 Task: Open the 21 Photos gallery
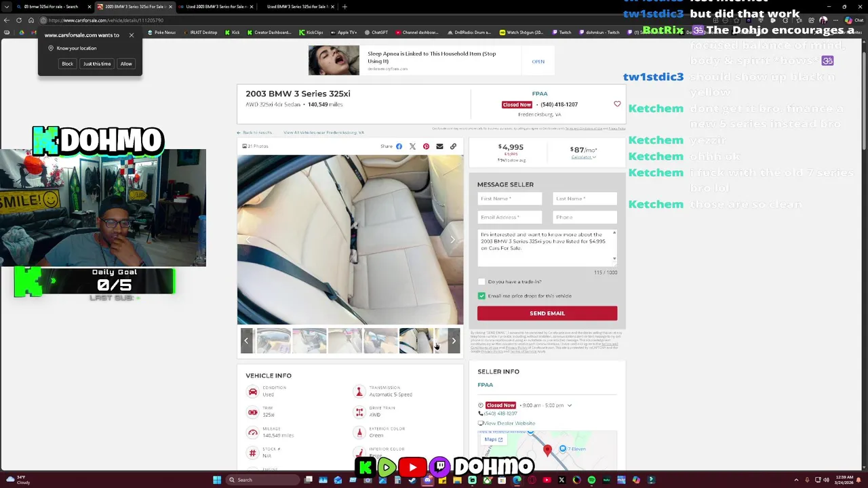[x=256, y=146]
